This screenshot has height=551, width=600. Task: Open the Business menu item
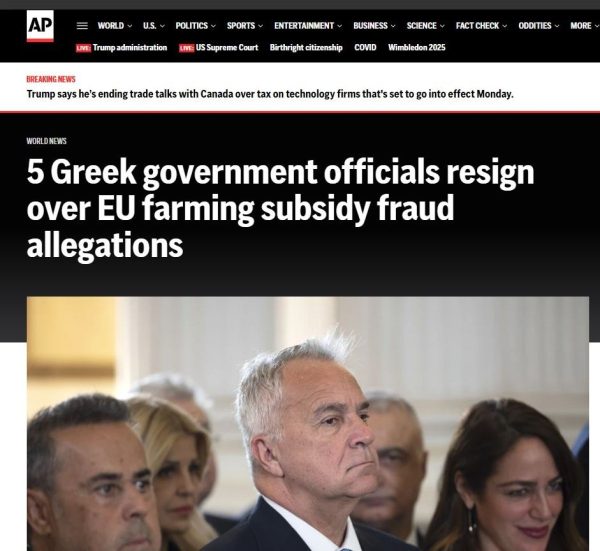coord(374,26)
